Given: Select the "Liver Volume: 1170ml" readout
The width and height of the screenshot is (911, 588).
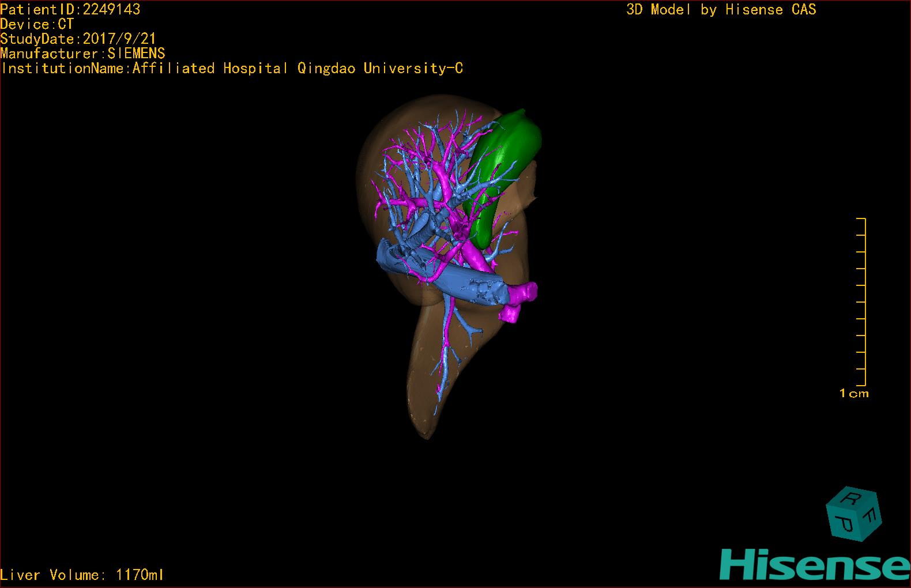Looking at the screenshot, I should coord(82,575).
